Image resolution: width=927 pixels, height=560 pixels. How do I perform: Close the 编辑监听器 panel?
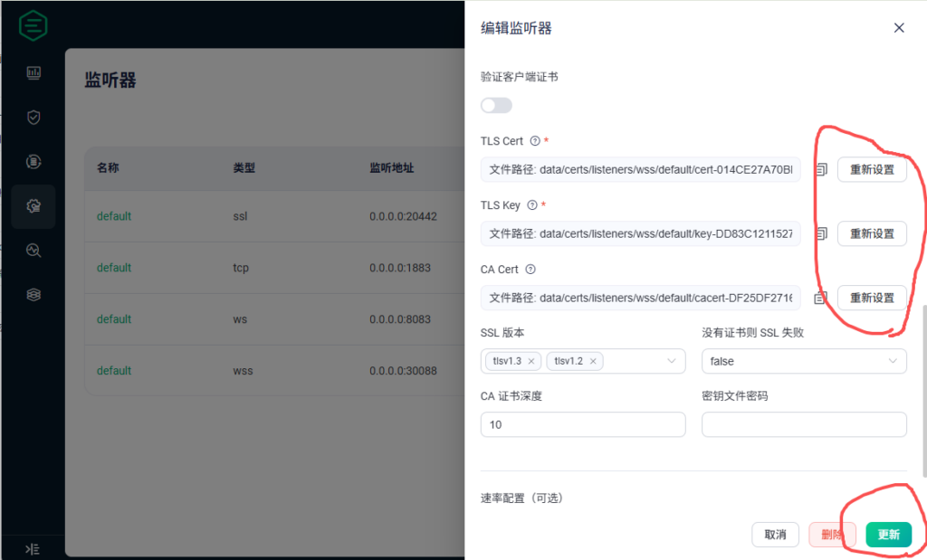click(x=899, y=28)
